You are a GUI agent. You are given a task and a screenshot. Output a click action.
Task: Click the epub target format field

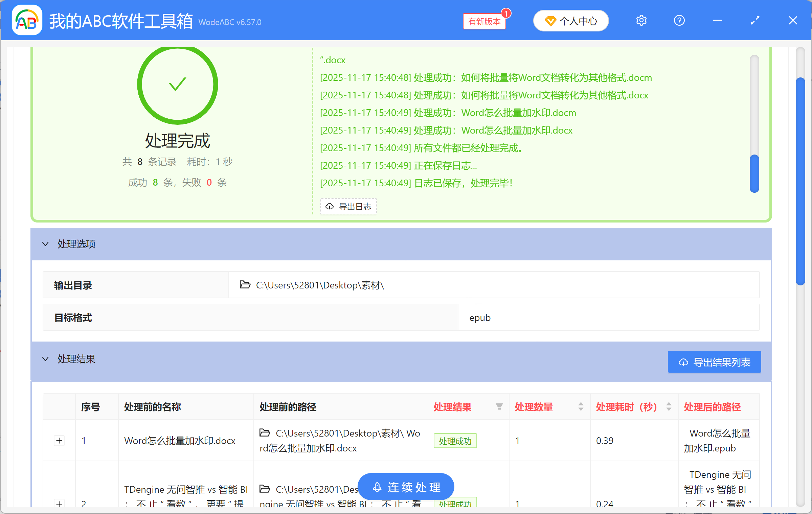[479, 318]
